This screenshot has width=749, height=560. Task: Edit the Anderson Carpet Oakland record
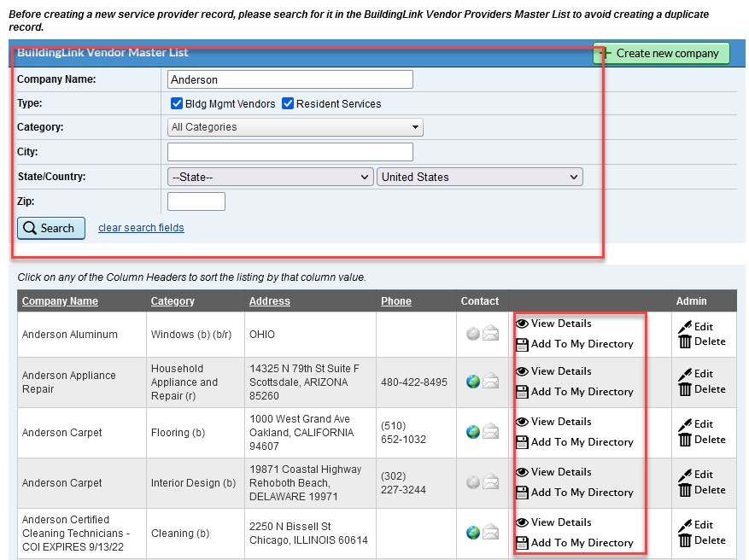click(696, 424)
